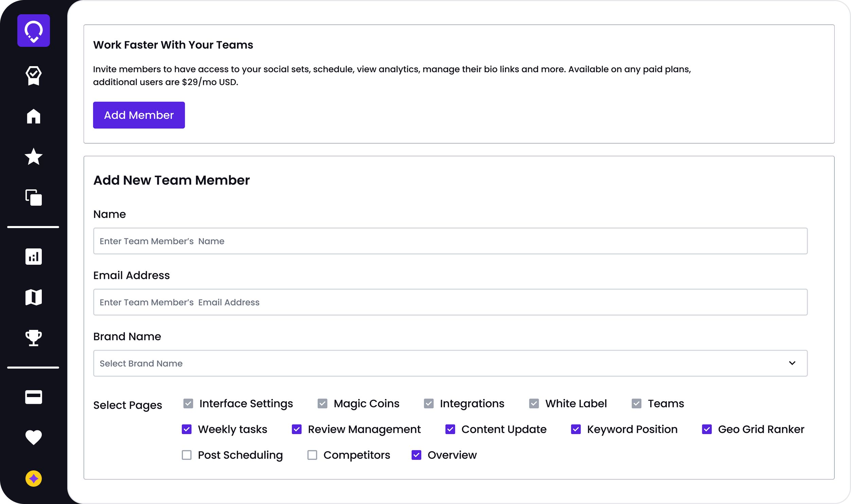Click into the Email Address input field
Image resolution: width=851 pixels, height=504 pixels.
pos(450,302)
